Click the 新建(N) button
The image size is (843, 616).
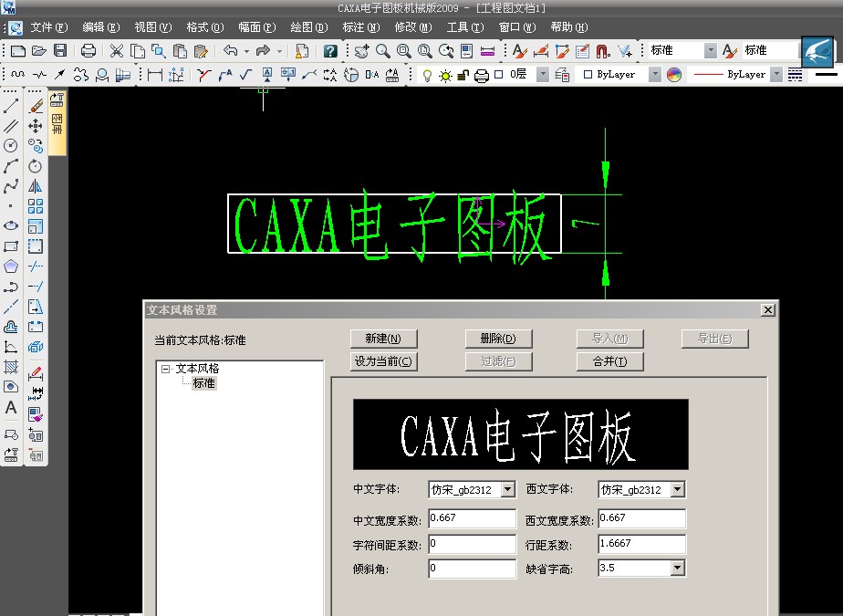383,339
